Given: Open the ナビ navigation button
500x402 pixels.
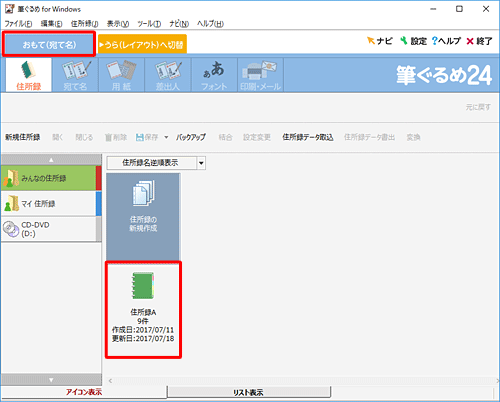Looking at the screenshot, I should pyautogui.click(x=379, y=41).
